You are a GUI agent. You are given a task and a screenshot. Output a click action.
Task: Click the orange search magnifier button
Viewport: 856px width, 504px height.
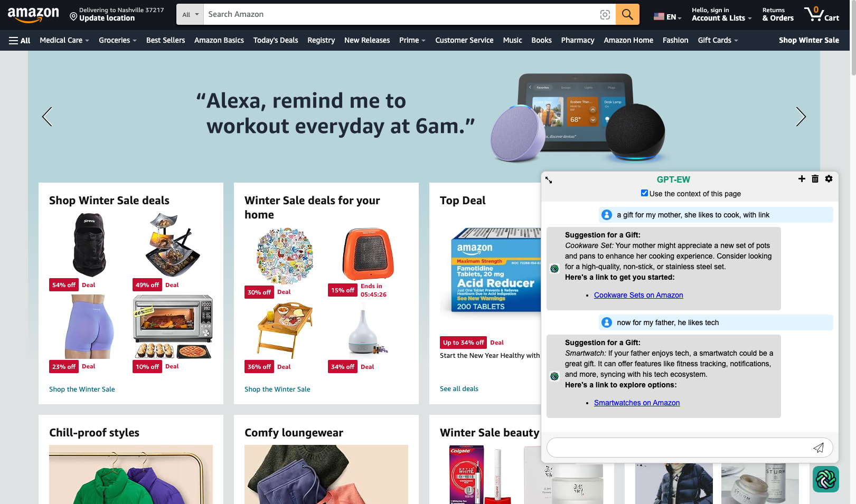627,14
